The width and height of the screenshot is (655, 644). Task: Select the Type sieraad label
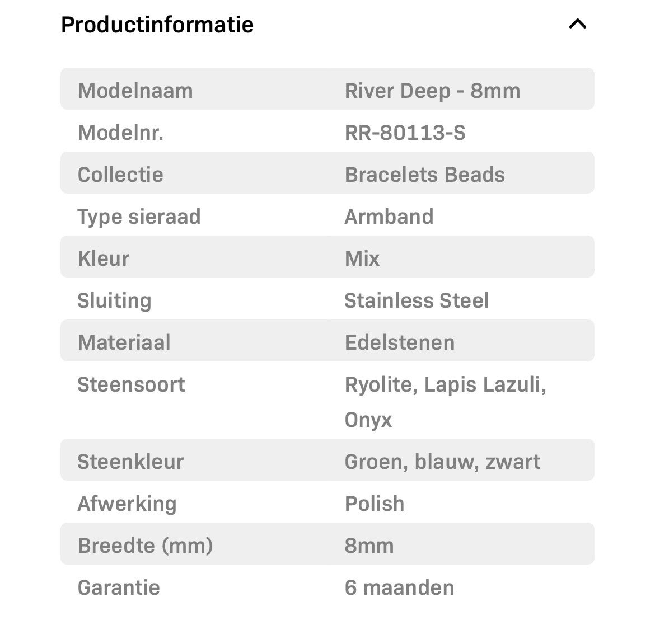tap(139, 217)
